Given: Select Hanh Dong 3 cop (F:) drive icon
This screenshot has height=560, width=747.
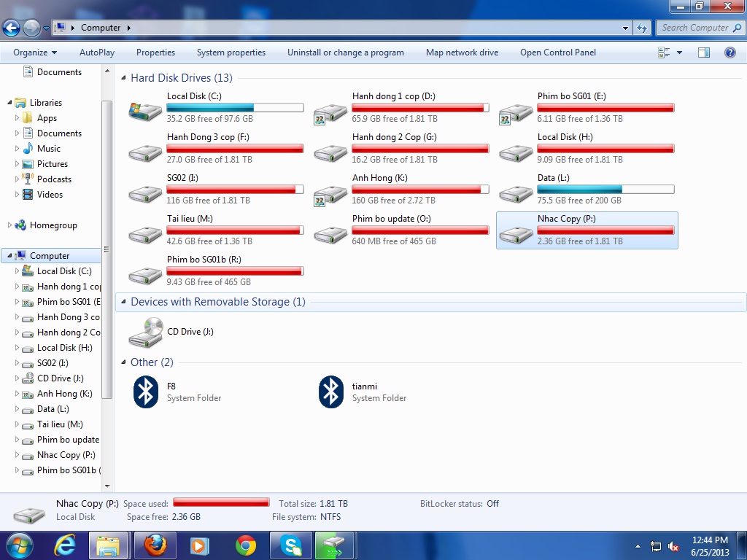Looking at the screenshot, I should click(145, 153).
